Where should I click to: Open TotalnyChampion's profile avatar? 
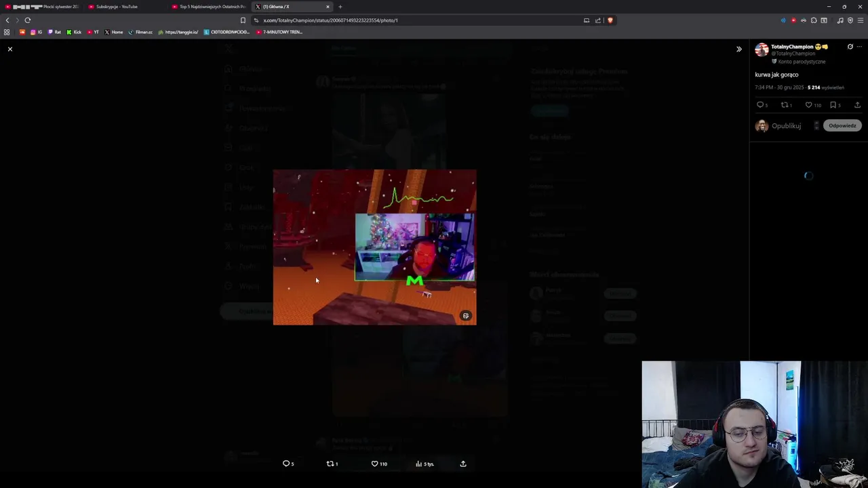(x=762, y=49)
